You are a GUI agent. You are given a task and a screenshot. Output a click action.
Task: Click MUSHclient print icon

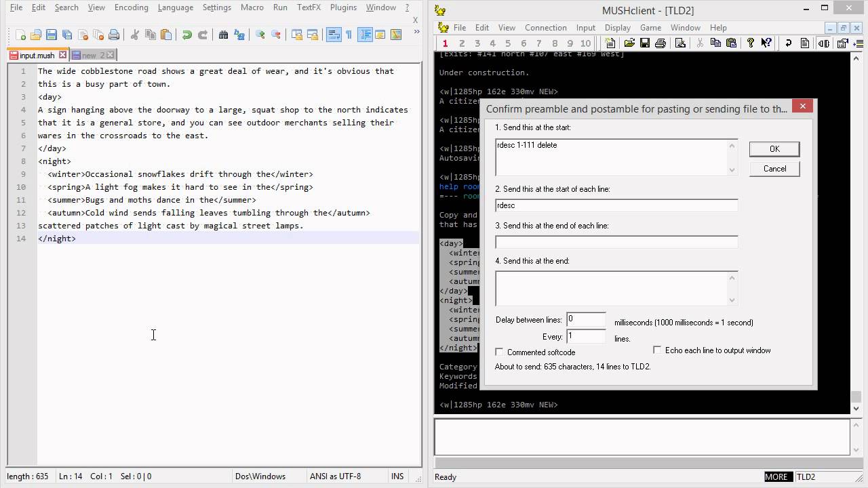660,43
